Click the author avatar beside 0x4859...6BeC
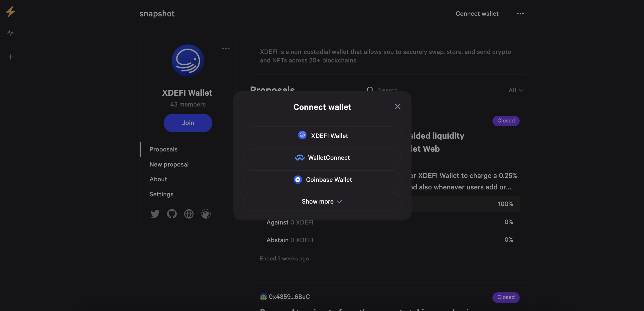The width and height of the screenshot is (644, 311). [263, 297]
